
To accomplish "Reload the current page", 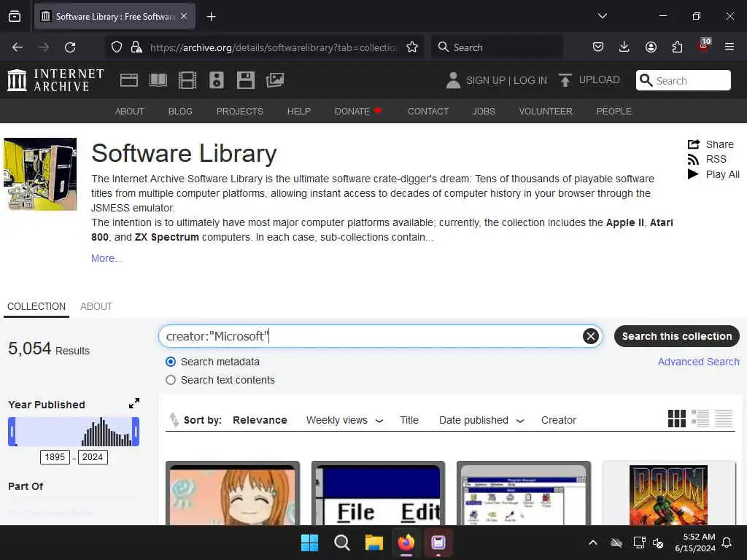I will (70, 47).
